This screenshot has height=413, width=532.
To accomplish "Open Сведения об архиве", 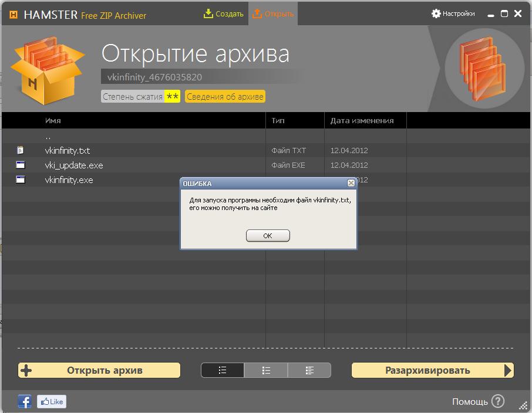I will pos(225,97).
